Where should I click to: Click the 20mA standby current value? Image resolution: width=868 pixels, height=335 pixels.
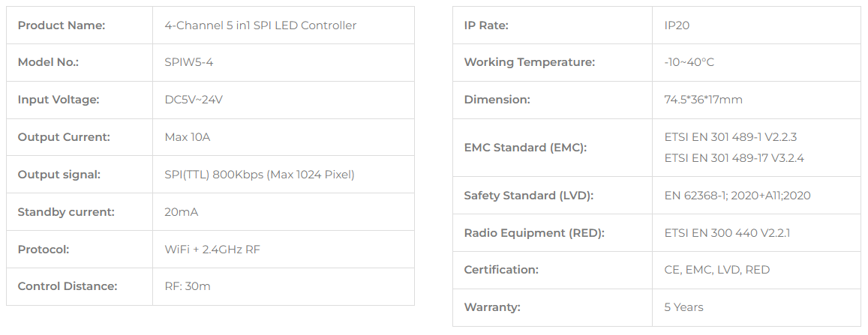tap(181, 212)
